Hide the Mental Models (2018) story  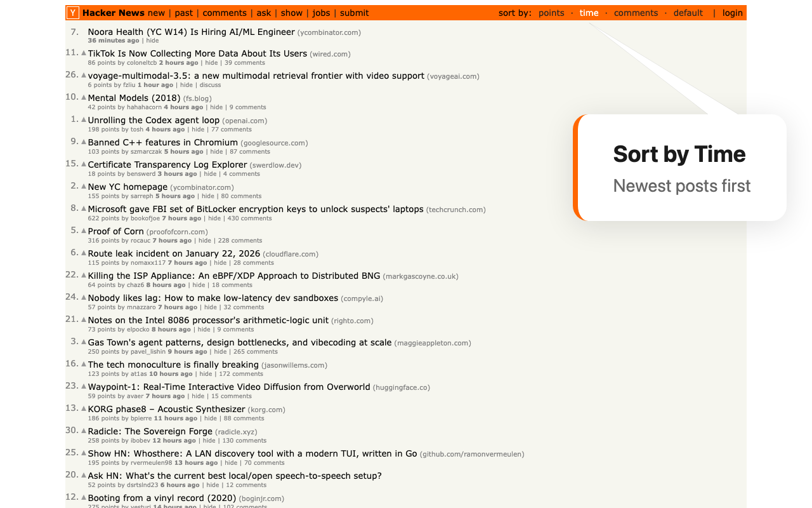tap(216, 107)
